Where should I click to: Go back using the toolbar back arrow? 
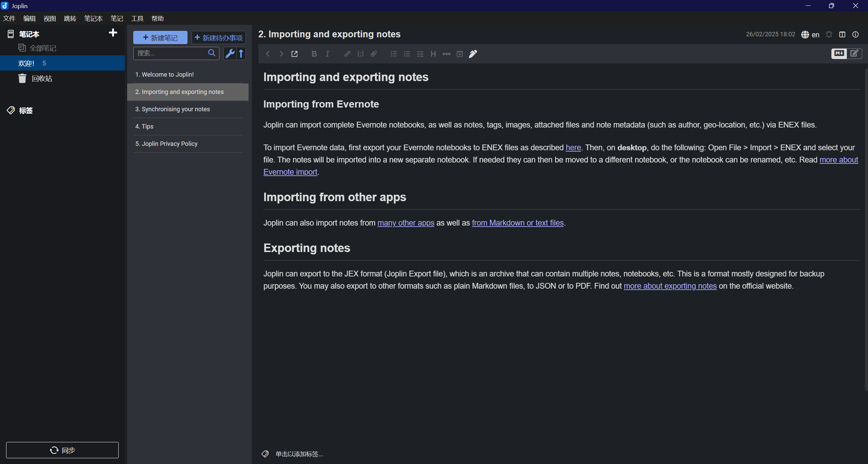(268, 54)
